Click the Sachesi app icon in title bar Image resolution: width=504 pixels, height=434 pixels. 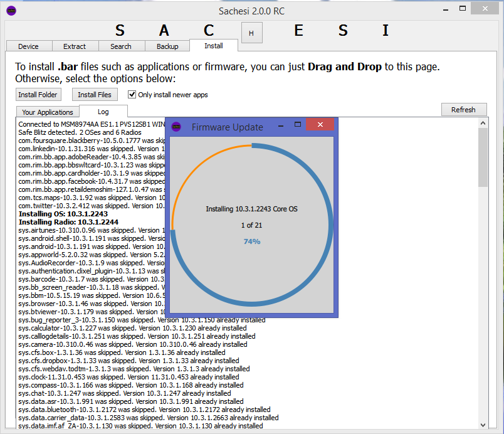(x=11, y=11)
